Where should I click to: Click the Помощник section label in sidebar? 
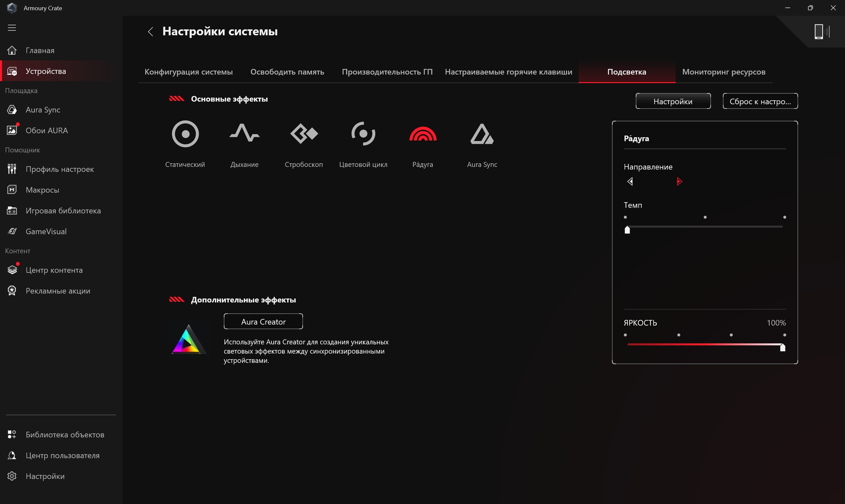22,150
